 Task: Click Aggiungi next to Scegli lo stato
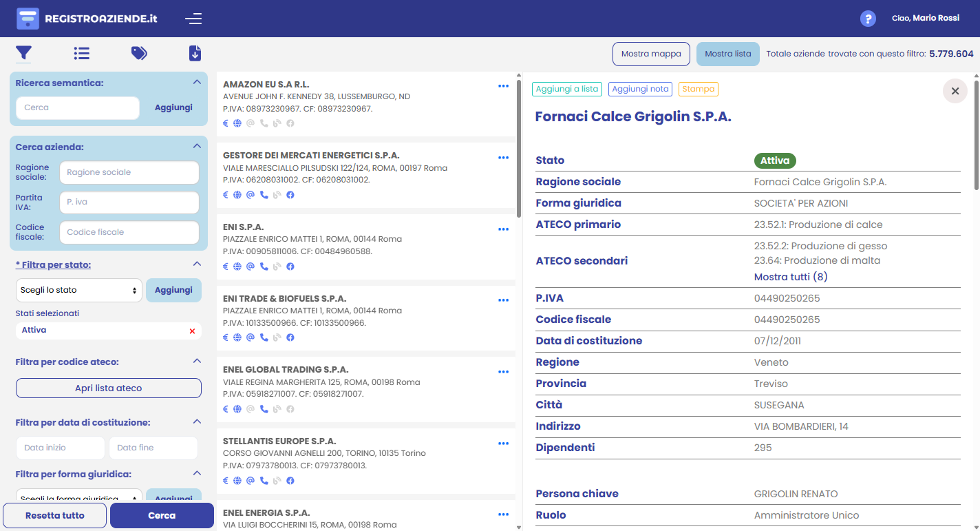point(173,290)
